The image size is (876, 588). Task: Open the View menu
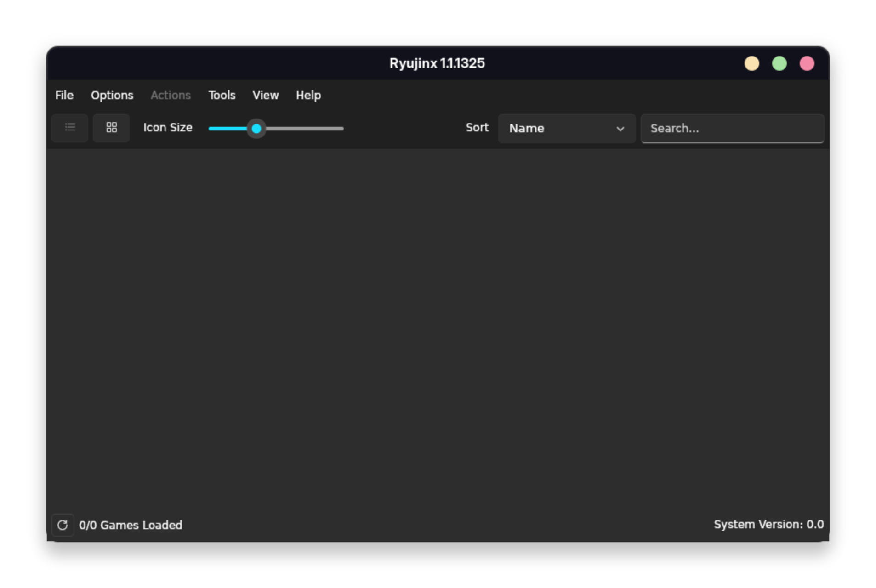click(x=265, y=95)
